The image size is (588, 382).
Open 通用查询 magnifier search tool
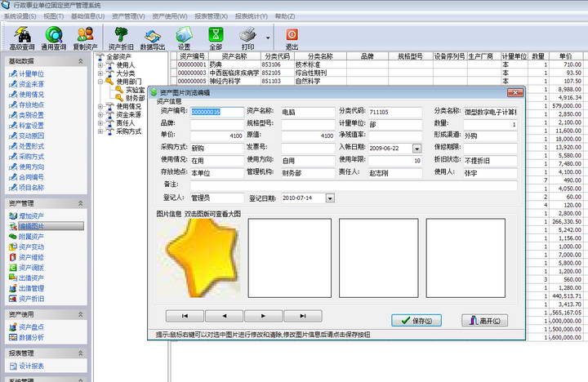pos(54,35)
